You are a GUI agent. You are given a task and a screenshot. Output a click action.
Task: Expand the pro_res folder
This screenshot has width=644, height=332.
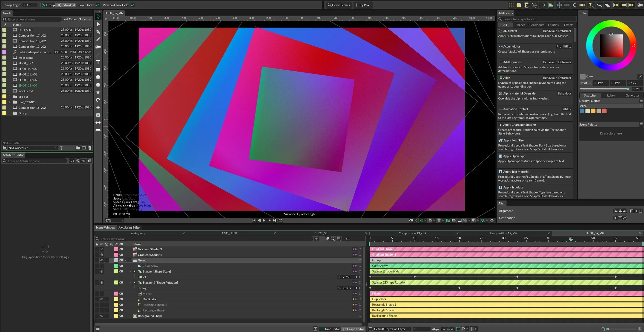(10, 97)
